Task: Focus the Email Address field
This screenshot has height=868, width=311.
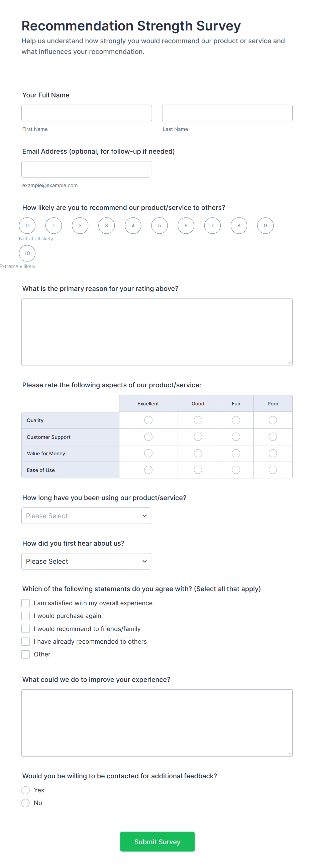Action: tap(86, 169)
